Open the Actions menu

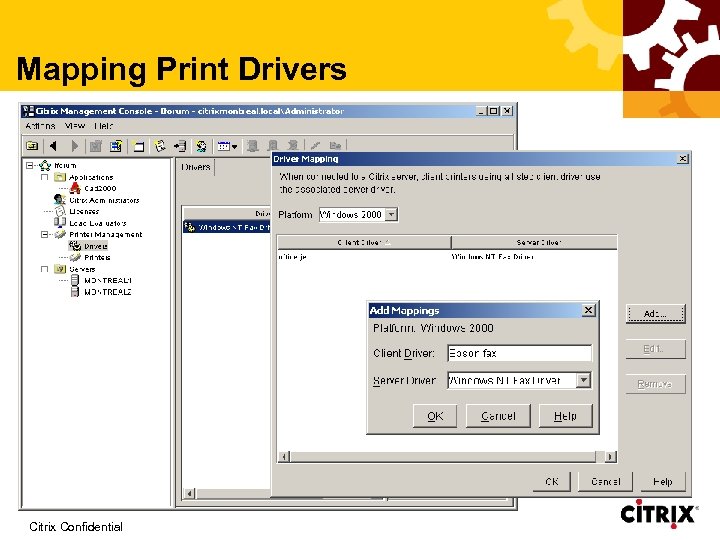40,126
